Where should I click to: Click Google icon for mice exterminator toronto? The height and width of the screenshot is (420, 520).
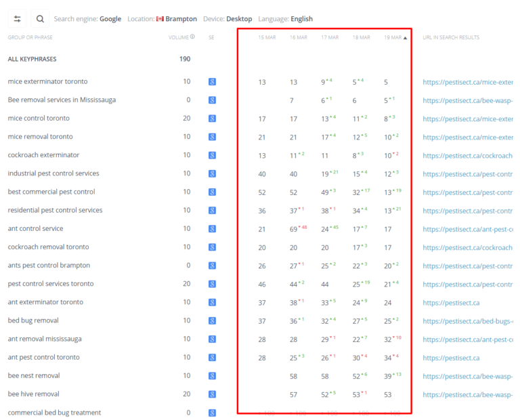[x=212, y=81]
